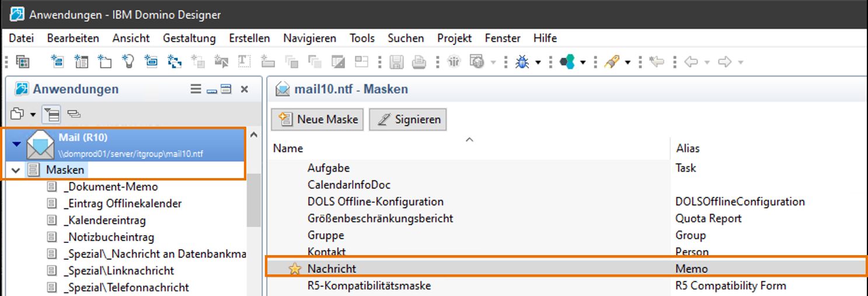868x296 pixels.
Task: Open the dropdown arrow beside the flashlight icon
Action: [x=628, y=62]
